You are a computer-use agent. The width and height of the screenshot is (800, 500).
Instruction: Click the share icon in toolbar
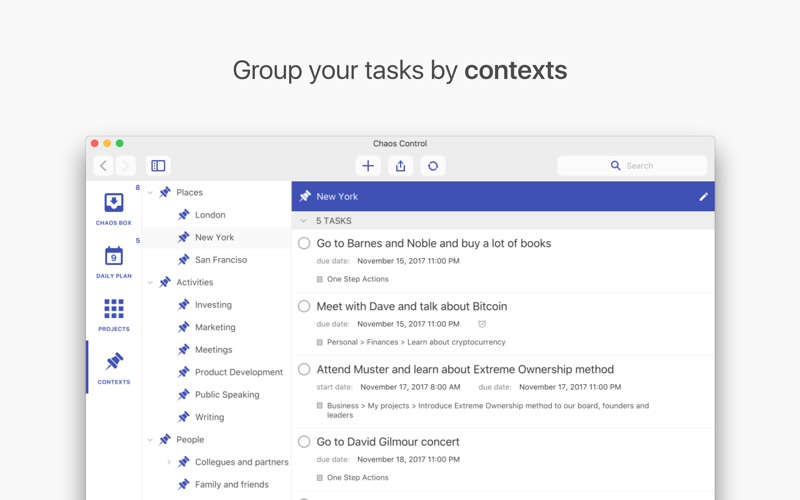(x=400, y=166)
